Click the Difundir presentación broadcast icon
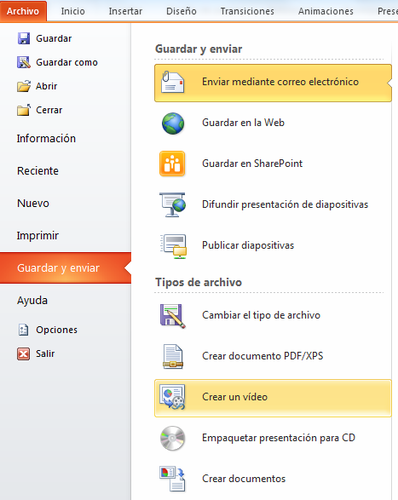 click(172, 205)
